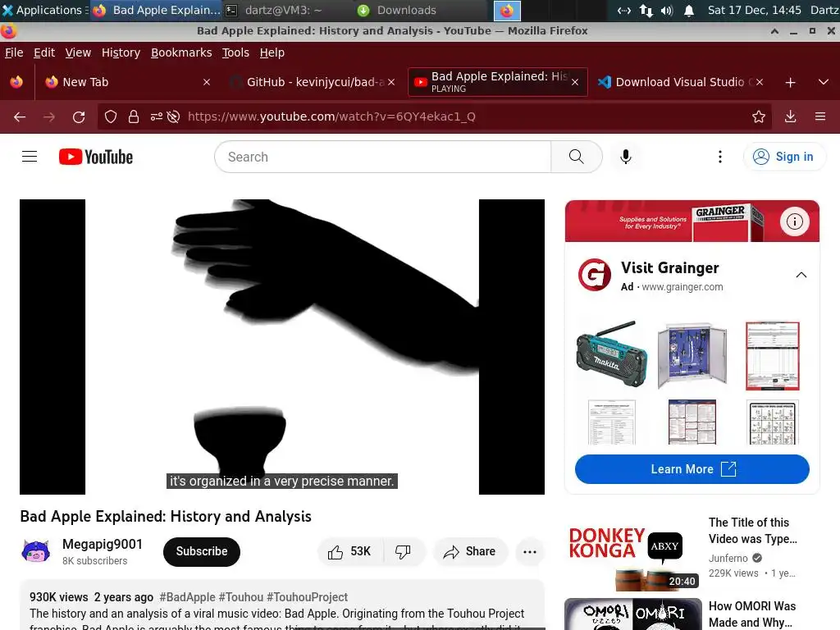
Task: Open the notification bell in the system panel
Action: click(689, 10)
